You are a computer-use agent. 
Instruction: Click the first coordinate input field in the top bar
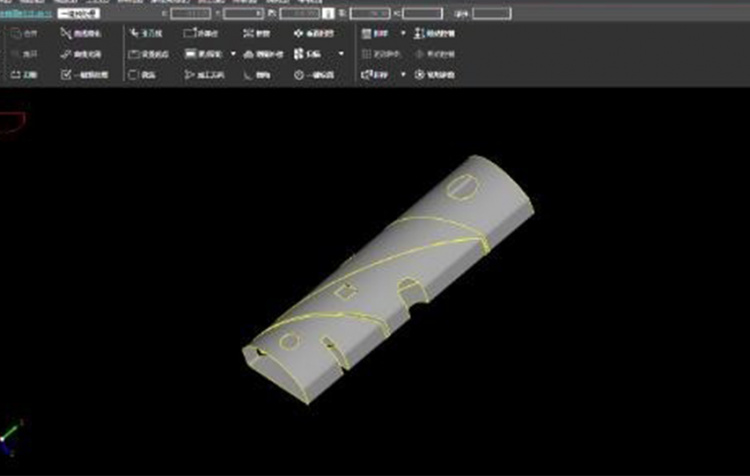click(190, 14)
